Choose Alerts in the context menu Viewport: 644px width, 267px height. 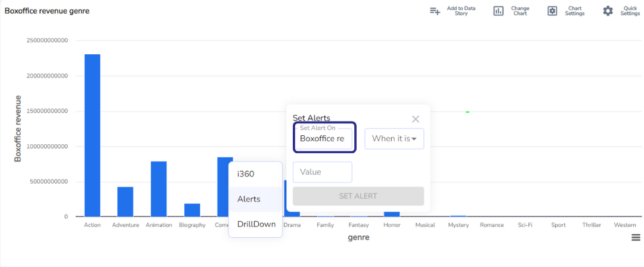pyautogui.click(x=255, y=199)
